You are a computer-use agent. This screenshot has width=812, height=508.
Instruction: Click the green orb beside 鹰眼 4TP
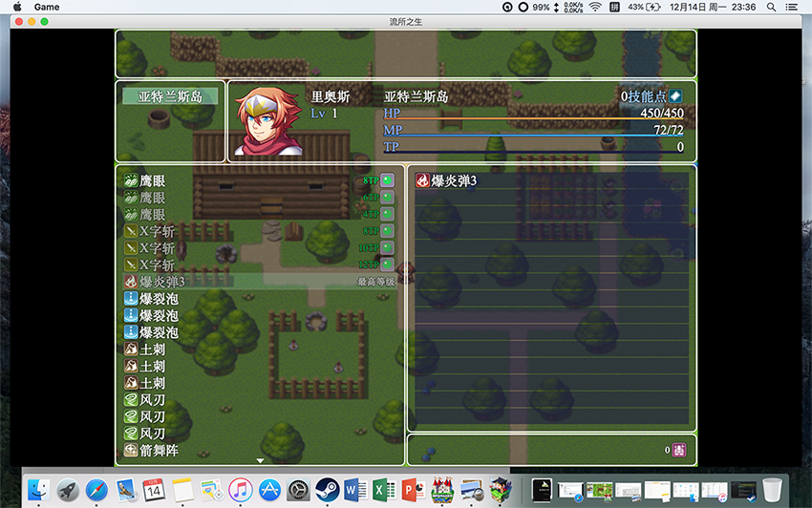tap(387, 214)
